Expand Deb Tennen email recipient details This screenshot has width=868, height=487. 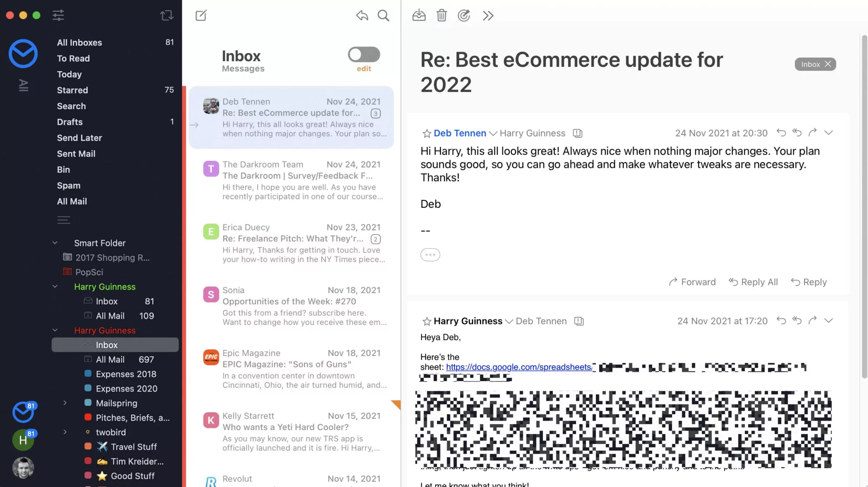(493, 133)
